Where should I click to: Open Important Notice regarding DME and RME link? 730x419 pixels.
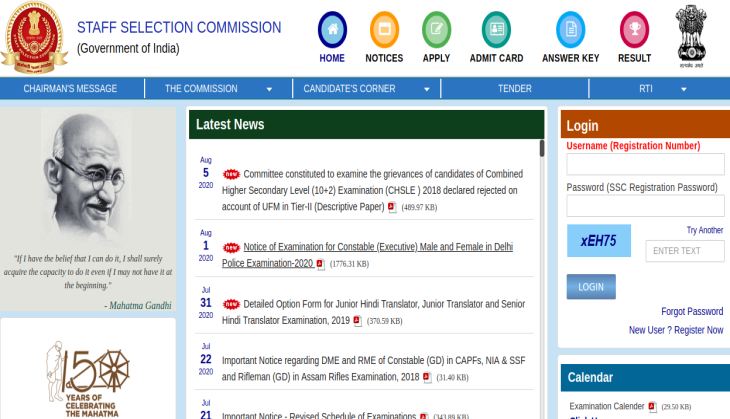[373, 369]
